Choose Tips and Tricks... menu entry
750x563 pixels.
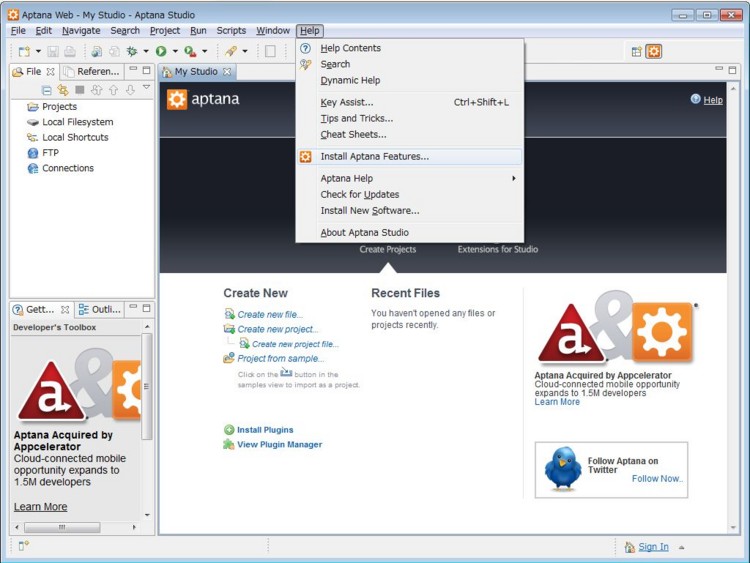[x=410, y=118]
